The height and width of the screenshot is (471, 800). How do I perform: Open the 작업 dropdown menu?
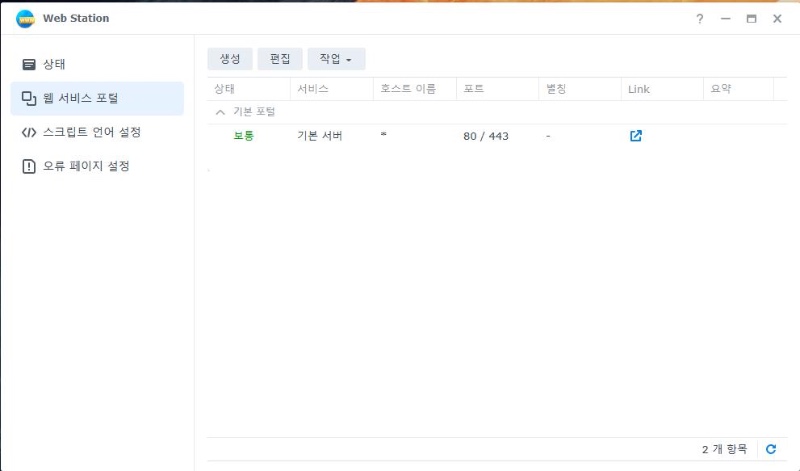point(336,59)
